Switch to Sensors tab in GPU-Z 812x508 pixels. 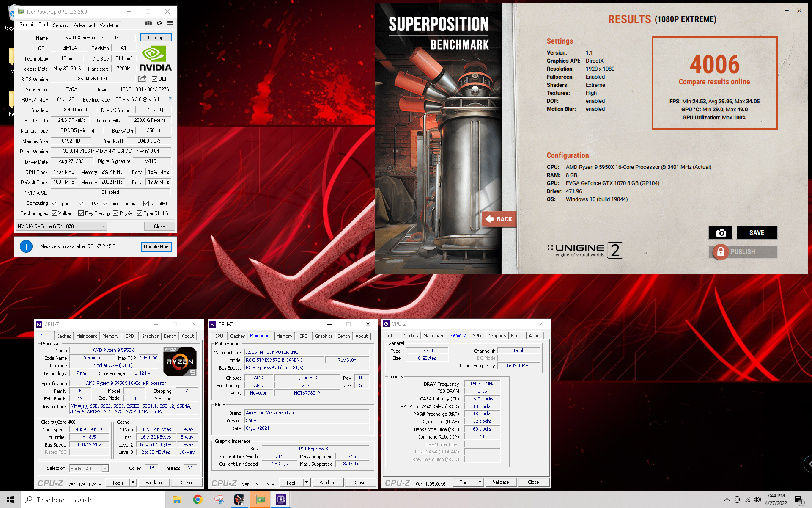[x=61, y=25]
